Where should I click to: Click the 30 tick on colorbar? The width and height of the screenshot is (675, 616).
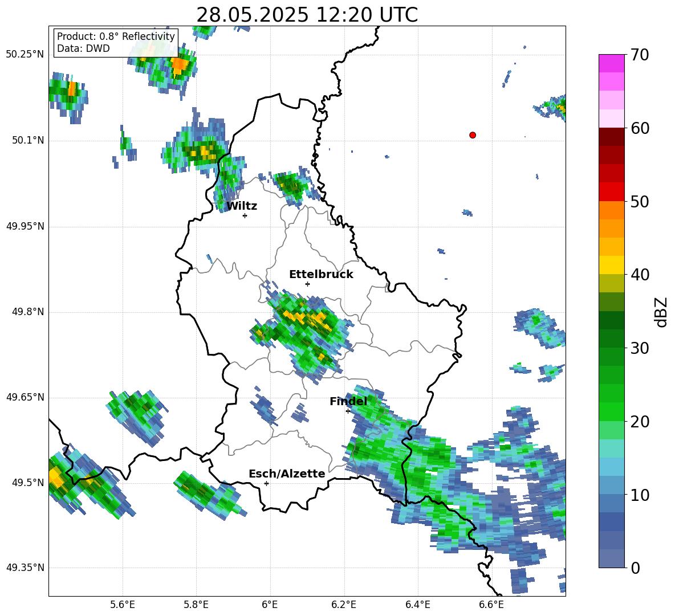pos(640,348)
